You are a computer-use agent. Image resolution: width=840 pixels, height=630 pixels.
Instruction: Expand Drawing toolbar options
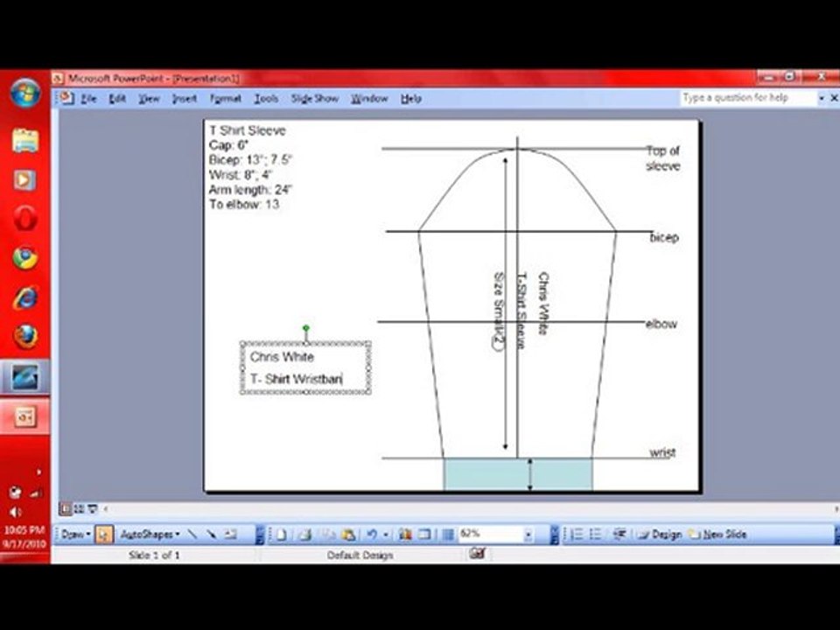pyautogui.click(x=260, y=534)
